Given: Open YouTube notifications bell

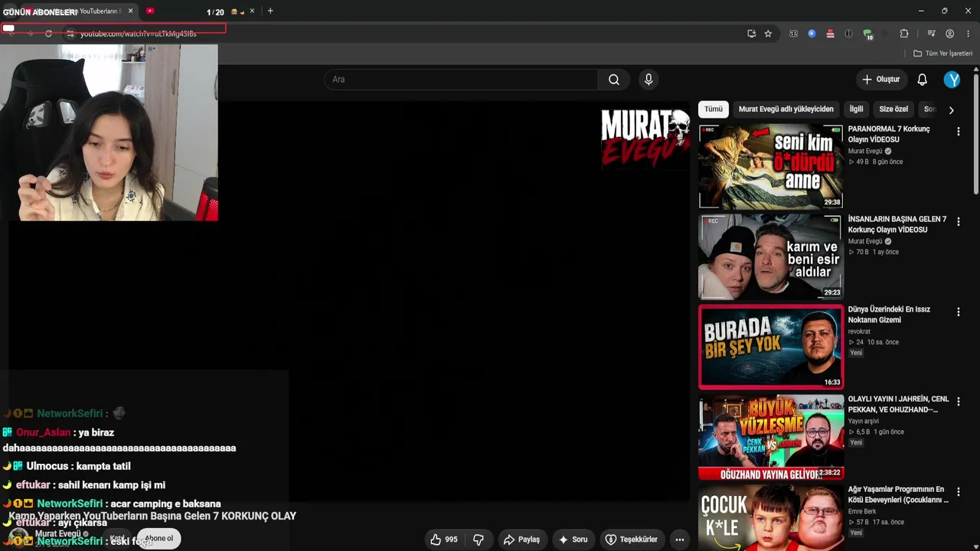Looking at the screenshot, I should (x=922, y=80).
